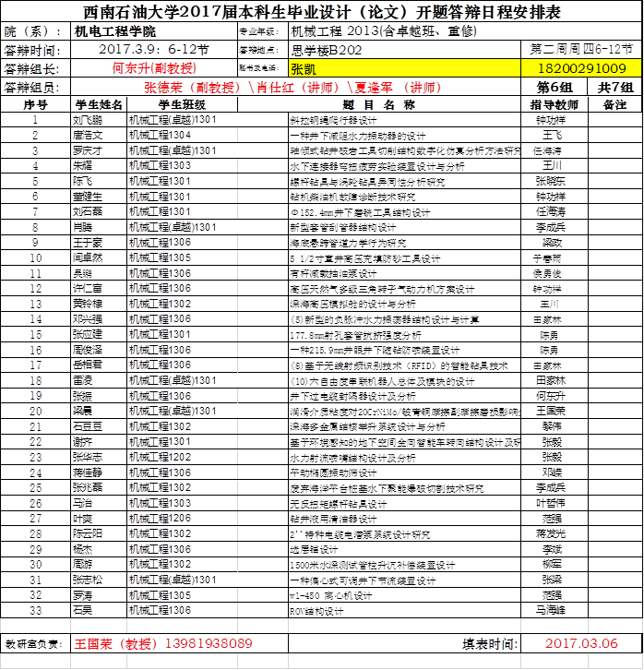Select the defense time cell 2017.3.9: 6-12节
The width and height of the screenshot is (644, 670).
tap(153, 49)
